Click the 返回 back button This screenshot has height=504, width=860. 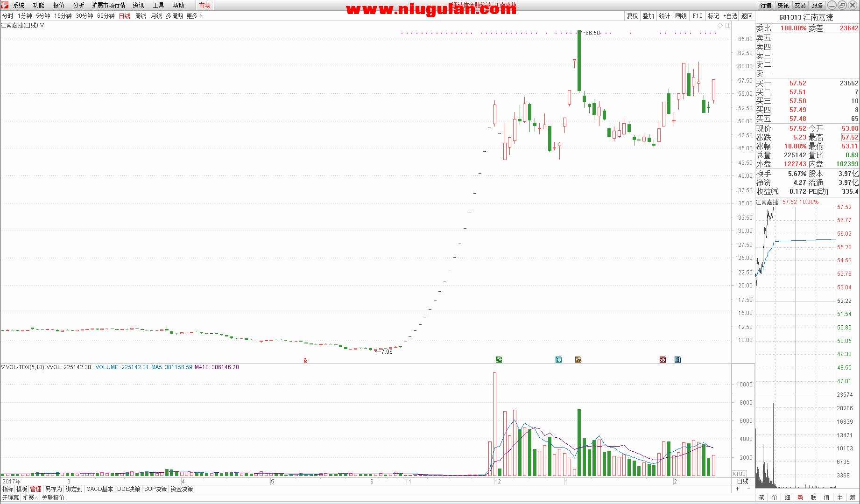747,16
